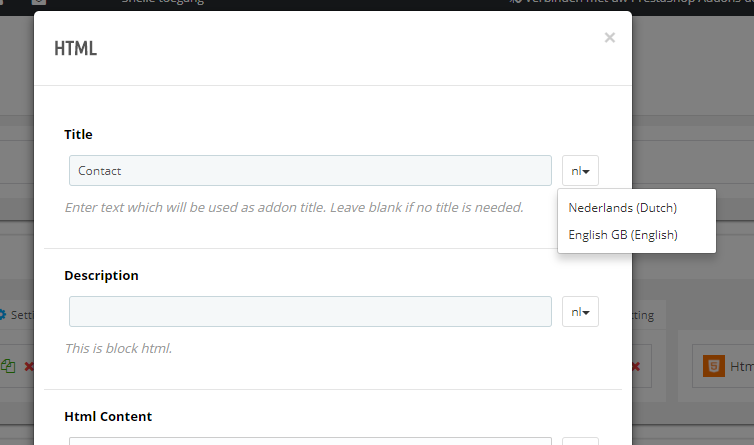Screen dimensions: 754x445
Task: Close the HTML modal dialog
Action: tap(609, 38)
